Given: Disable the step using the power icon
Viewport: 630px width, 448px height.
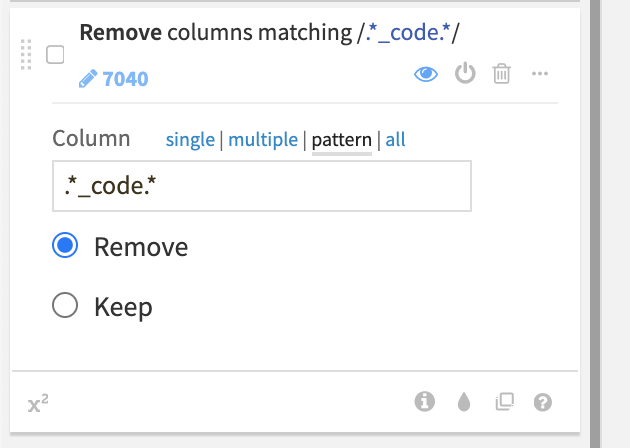Looking at the screenshot, I should pos(465,74).
